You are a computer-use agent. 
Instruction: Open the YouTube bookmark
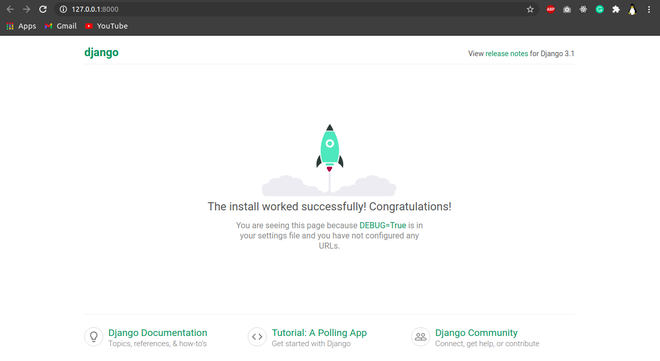point(106,26)
